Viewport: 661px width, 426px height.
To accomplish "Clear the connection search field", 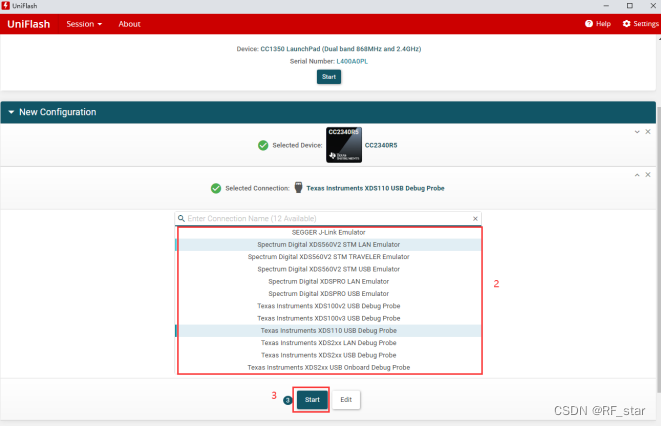I will tap(475, 218).
